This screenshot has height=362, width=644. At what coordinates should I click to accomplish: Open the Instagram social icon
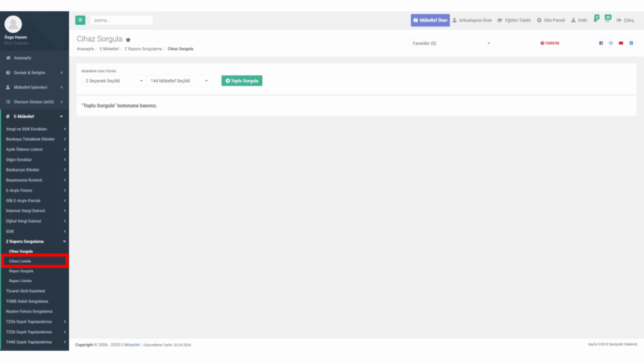coord(611,43)
